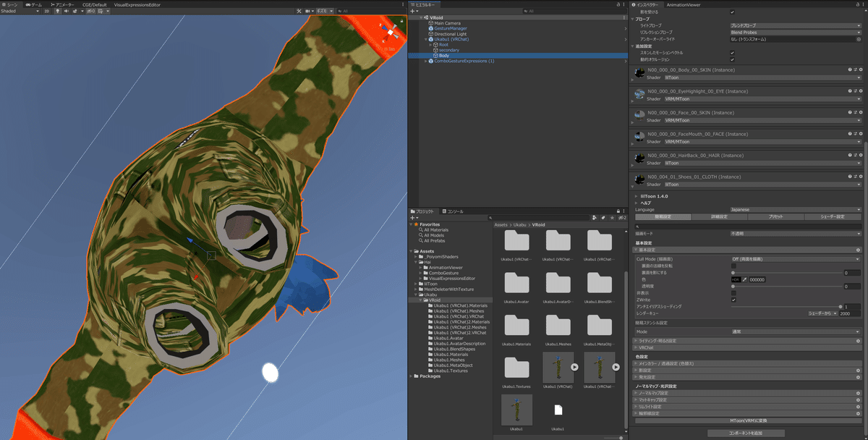Adjust the 裏面を影にする slider
The image size is (868, 440).
pos(786,273)
